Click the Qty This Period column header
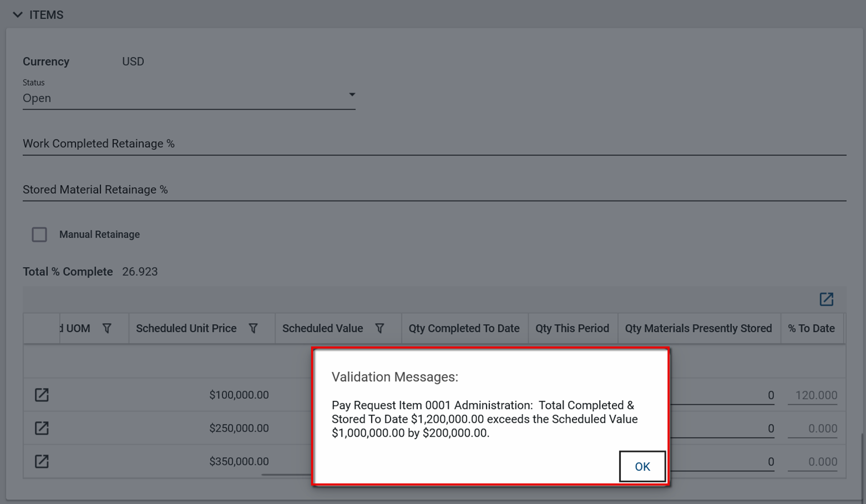This screenshot has width=866, height=504. click(572, 328)
